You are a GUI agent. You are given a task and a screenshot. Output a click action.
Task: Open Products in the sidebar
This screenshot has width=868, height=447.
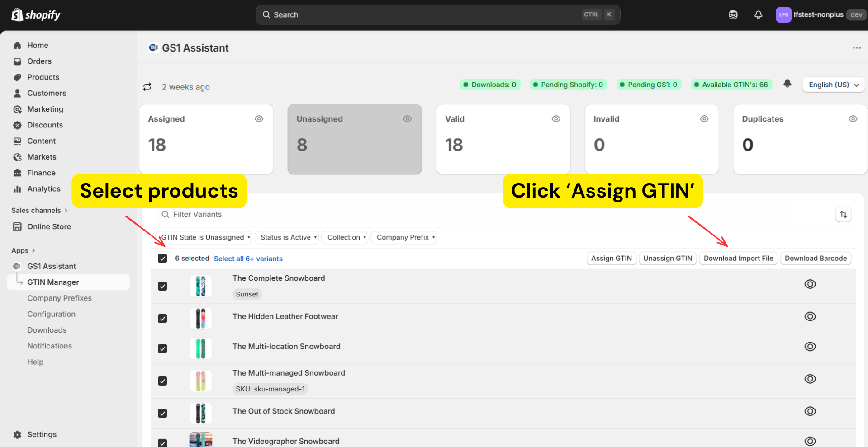(x=43, y=77)
